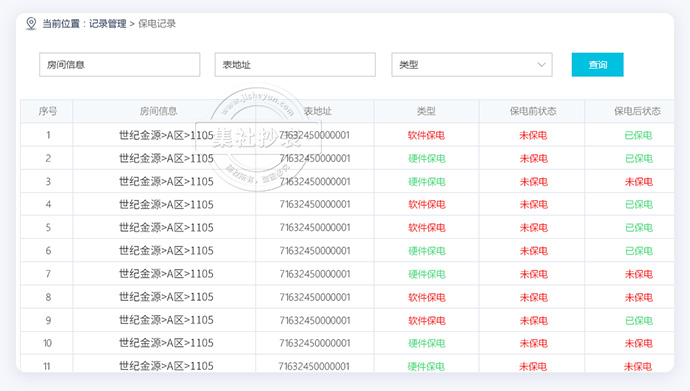The image size is (690, 391).
Task: Click 未保电 before-status in row 1
Action: pyautogui.click(x=533, y=135)
